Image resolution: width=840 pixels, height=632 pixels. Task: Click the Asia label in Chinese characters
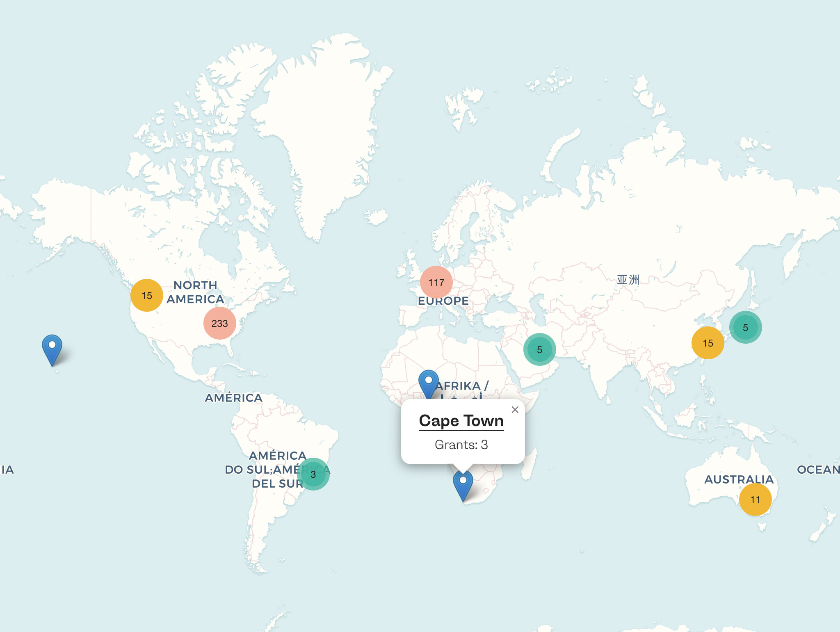coord(628,280)
